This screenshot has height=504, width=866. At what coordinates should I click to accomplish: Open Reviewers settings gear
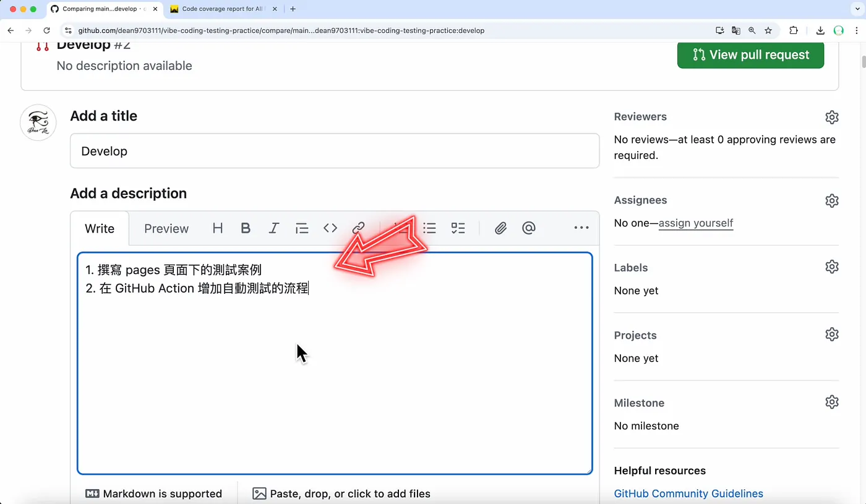pos(832,117)
